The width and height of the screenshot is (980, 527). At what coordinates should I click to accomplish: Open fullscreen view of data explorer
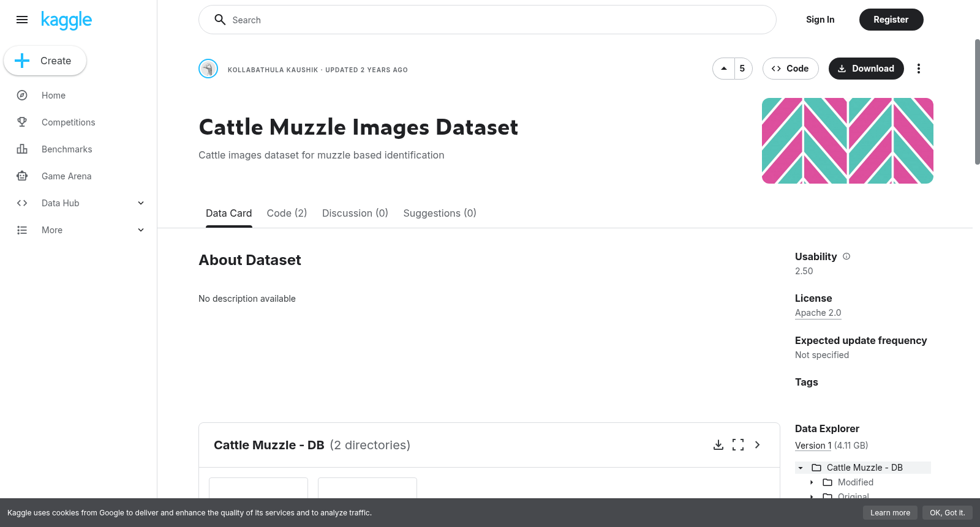pos(738,445)
